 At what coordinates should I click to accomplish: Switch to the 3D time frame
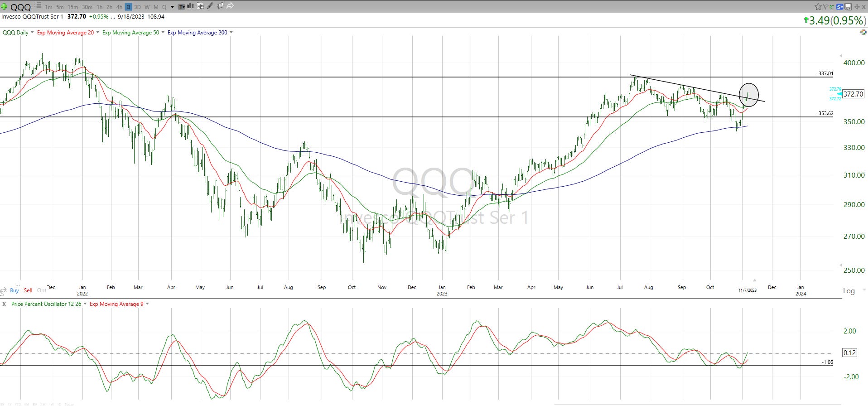[x=137, y=7]
